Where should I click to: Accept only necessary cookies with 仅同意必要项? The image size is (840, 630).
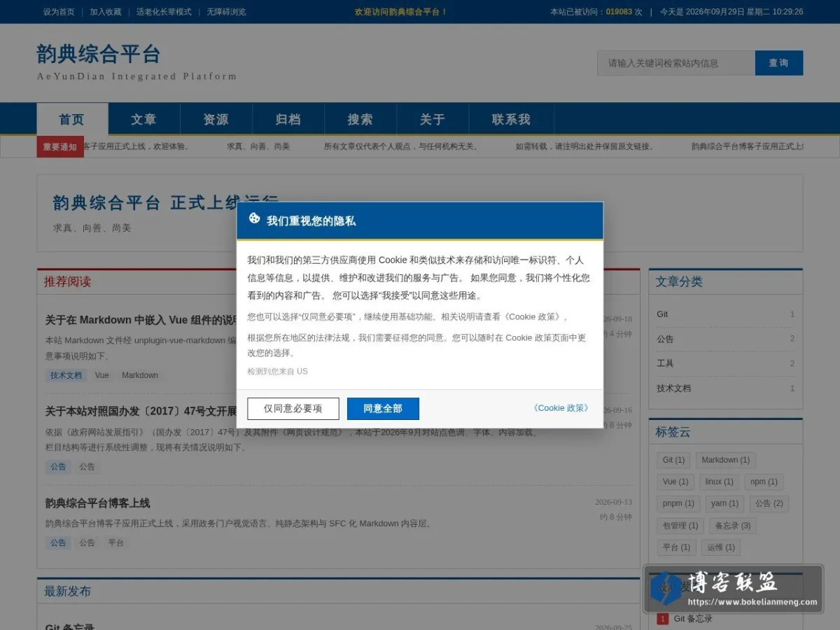coord(293,409)
